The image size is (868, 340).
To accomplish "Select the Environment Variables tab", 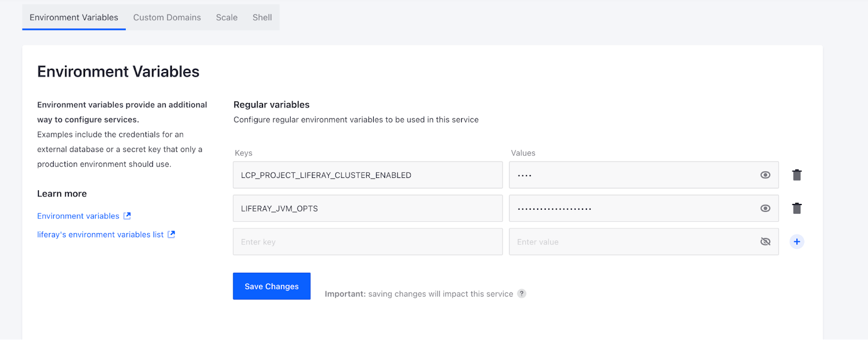I will (74, 17).
